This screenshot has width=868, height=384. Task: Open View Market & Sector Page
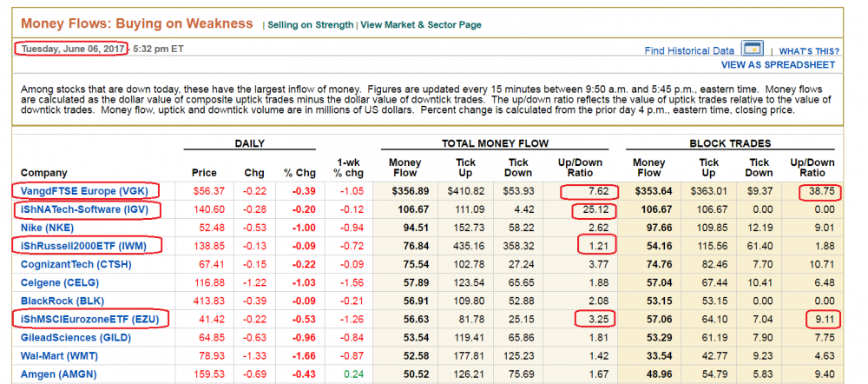coord(421,25)
